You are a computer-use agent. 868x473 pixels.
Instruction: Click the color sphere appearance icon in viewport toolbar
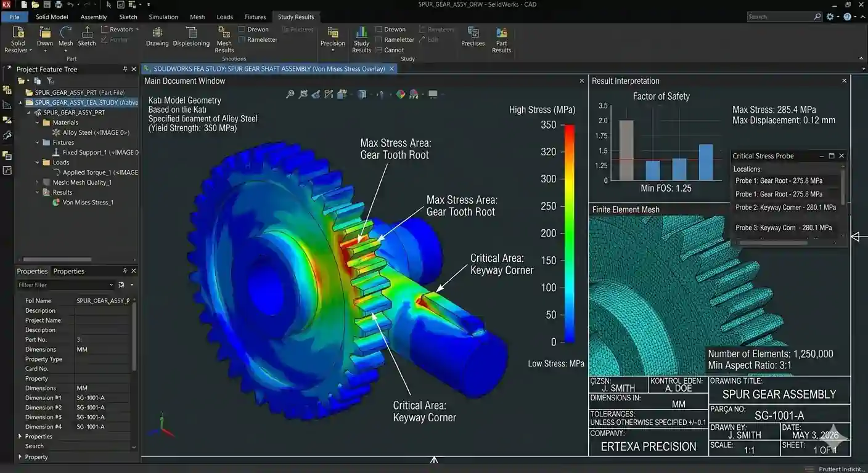pyautogui.click(x=401, y=94)
